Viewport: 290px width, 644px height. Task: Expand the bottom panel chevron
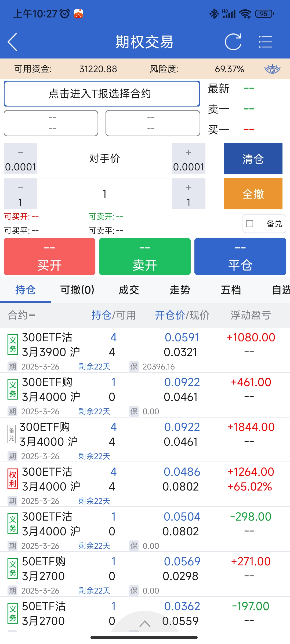tap(145, 623)
